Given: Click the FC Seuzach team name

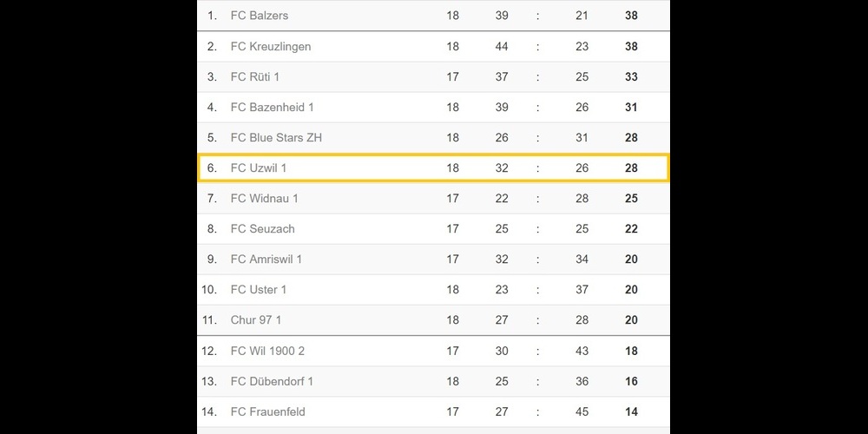Looking at the screenshot, I should pyautogui.click(x=262, y=228).
